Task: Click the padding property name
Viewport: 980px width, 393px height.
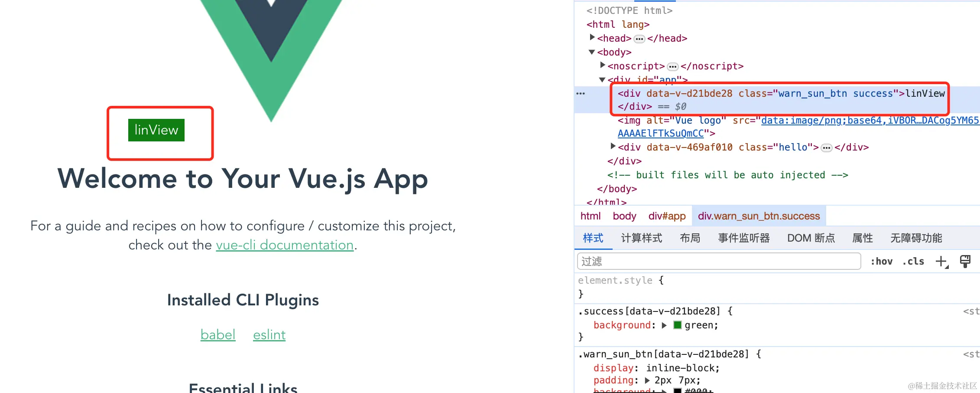Action: 613,380
